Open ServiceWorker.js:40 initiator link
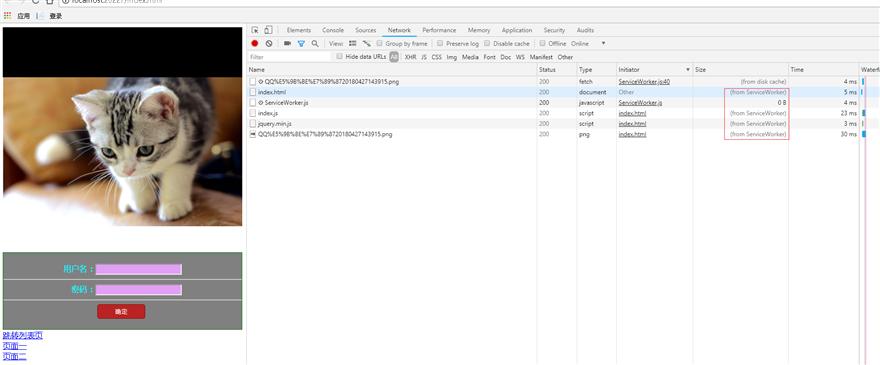880x365 pixels. (x=644, y=82)
